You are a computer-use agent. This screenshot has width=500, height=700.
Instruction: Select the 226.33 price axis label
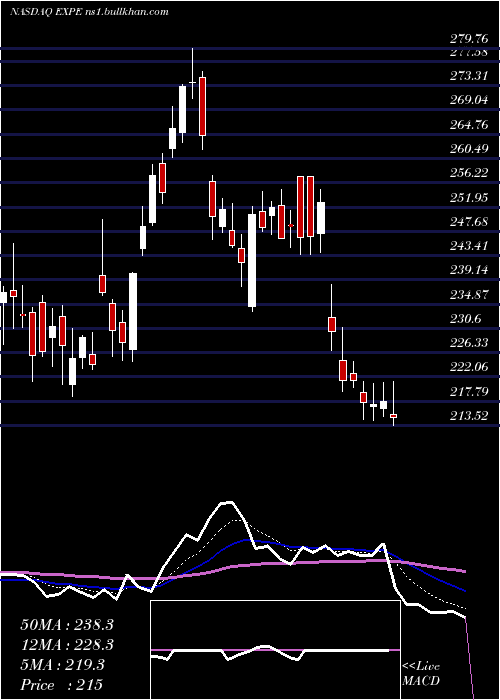coord(468,343)
